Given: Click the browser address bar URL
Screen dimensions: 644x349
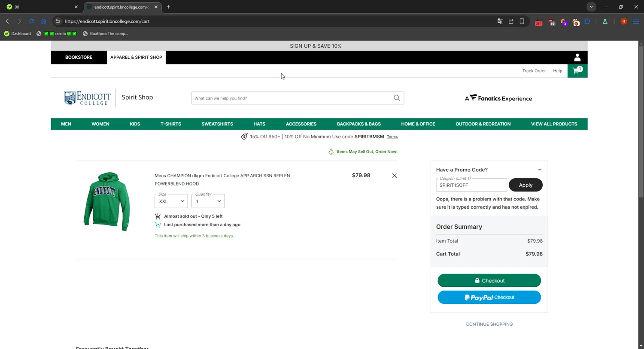Looking at the screenshot, I should pyautogui.click(x=107, y=21).
